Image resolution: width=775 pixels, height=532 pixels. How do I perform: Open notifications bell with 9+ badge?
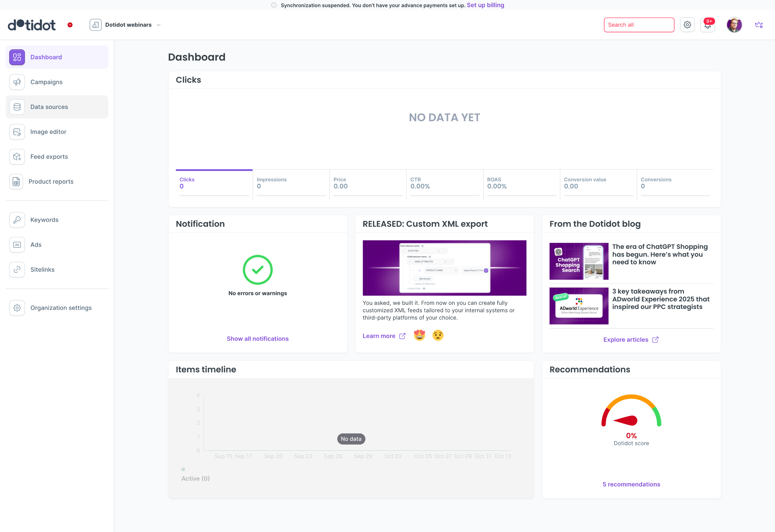point(707,25)
